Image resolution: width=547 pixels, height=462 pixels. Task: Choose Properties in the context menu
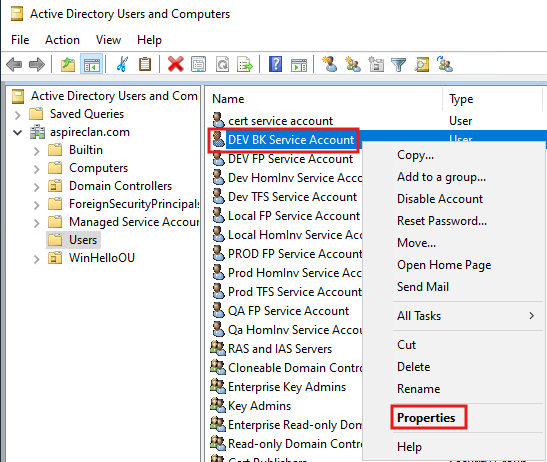(426, 418)
